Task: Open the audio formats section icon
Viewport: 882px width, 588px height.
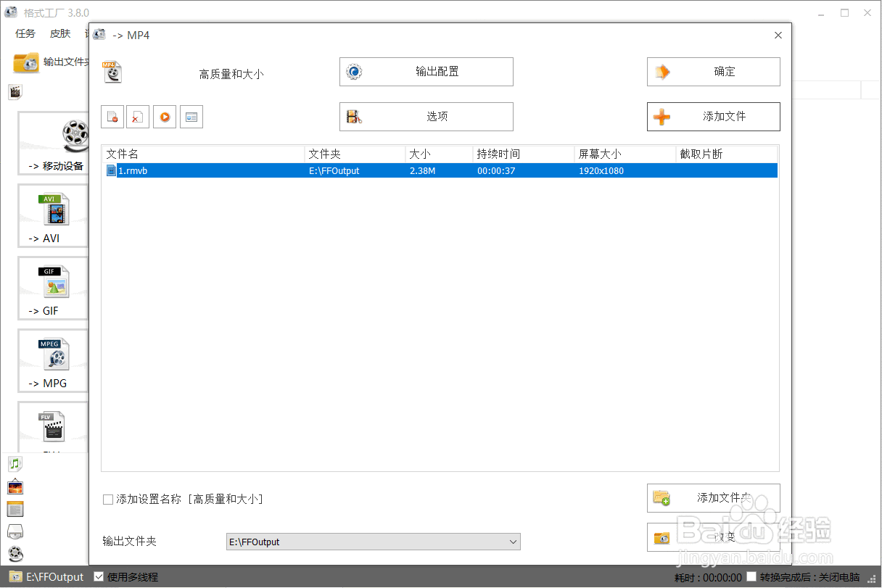Action: coord(15,463)
